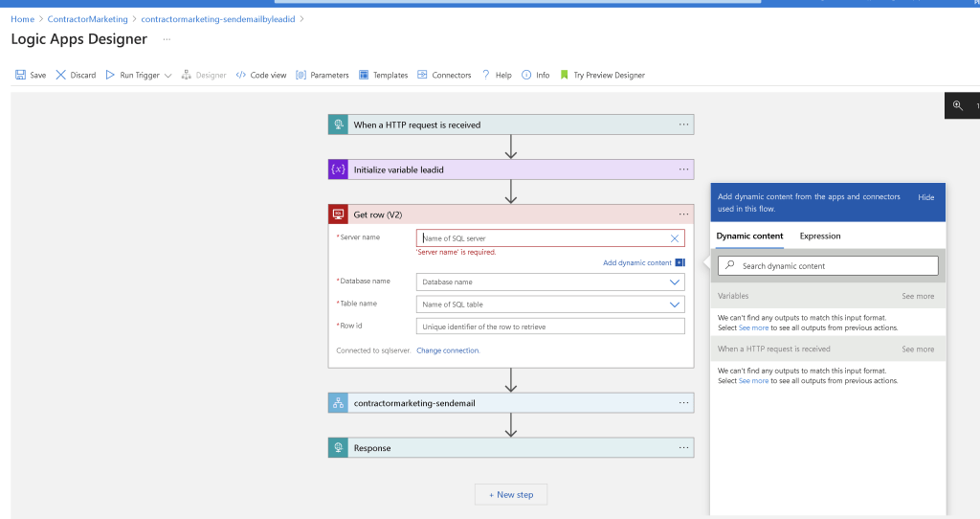The width and height of the screenshot is (980, 519).
Task: Click Run Trigger play icon
Action: tap(110, 75)
